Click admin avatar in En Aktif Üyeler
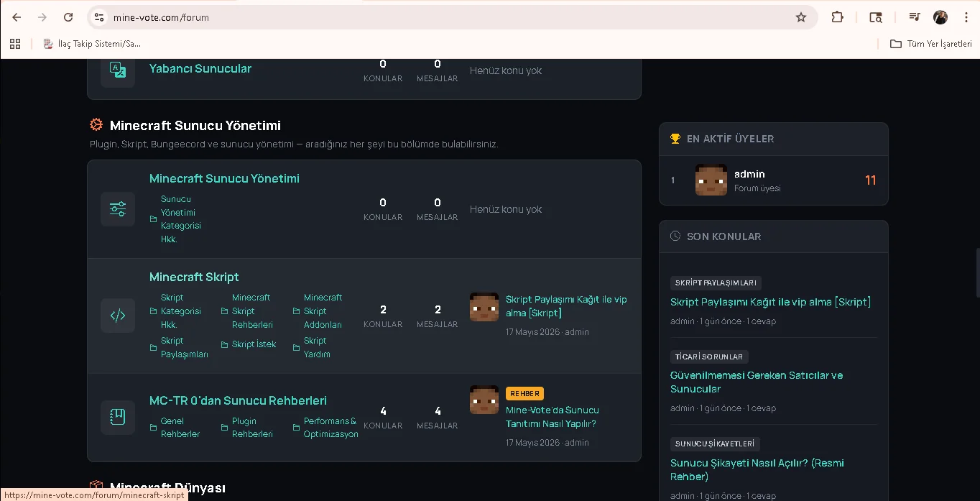 [x=711, y=180]
